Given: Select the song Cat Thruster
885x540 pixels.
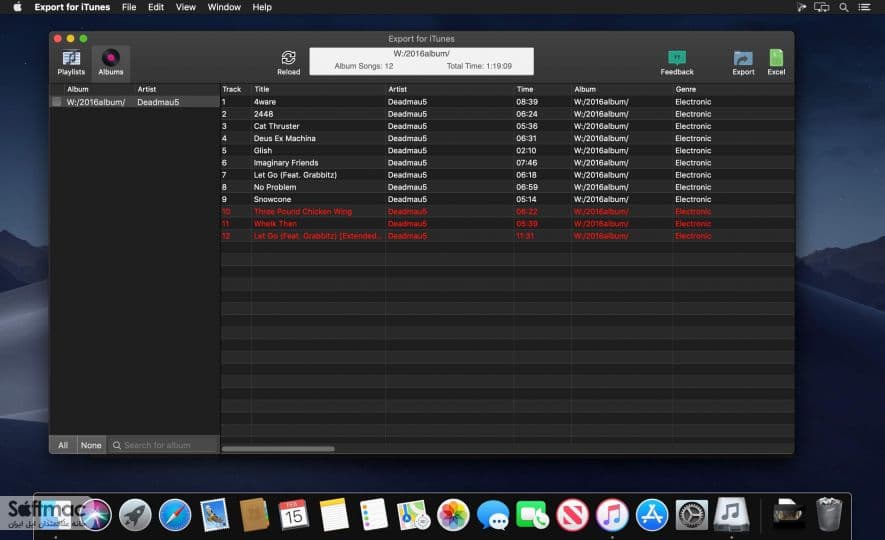Looking at the screenshot, I should click(277, 126).
